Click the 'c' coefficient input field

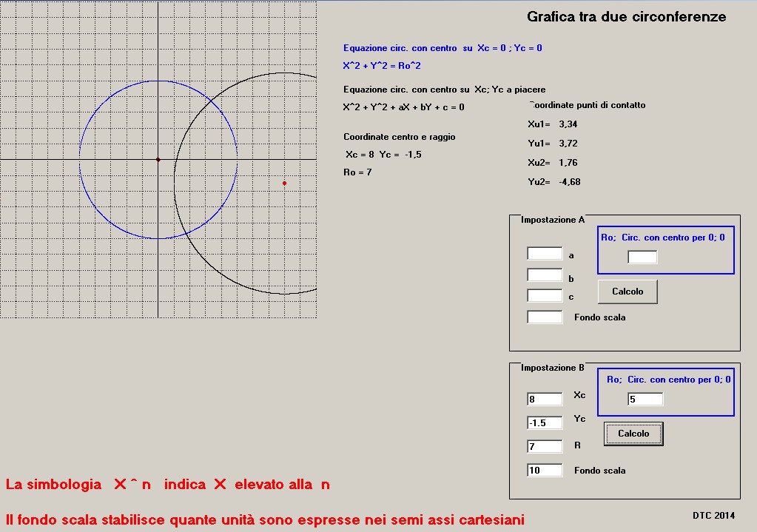coord(545,296)
